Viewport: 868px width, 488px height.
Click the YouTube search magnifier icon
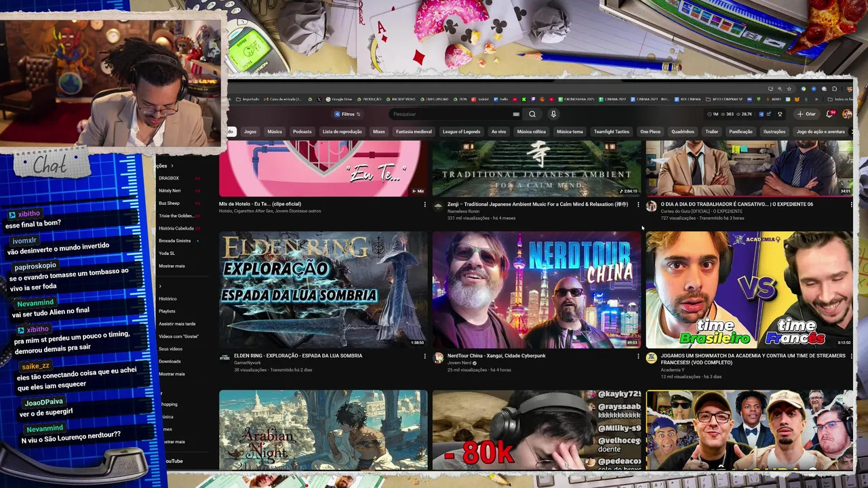(532, 114)
